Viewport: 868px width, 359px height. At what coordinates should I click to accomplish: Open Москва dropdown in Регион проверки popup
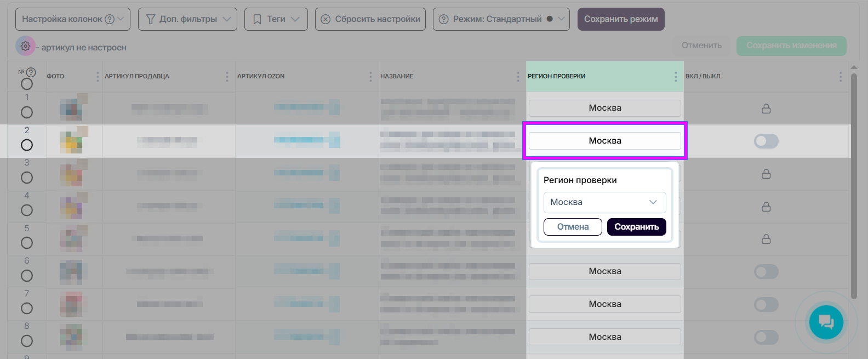[605, 202]
